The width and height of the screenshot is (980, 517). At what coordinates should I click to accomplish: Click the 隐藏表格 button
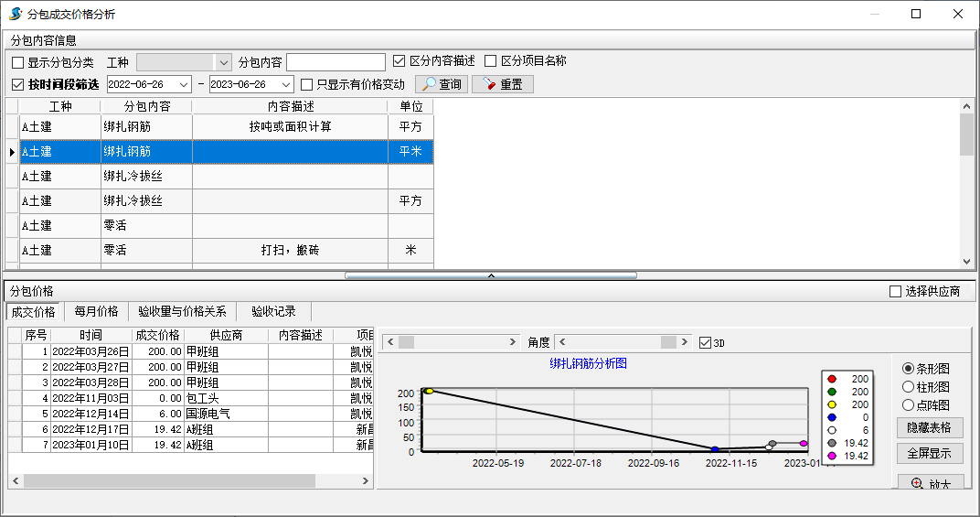pyautogui.click(x=929, y=427)
